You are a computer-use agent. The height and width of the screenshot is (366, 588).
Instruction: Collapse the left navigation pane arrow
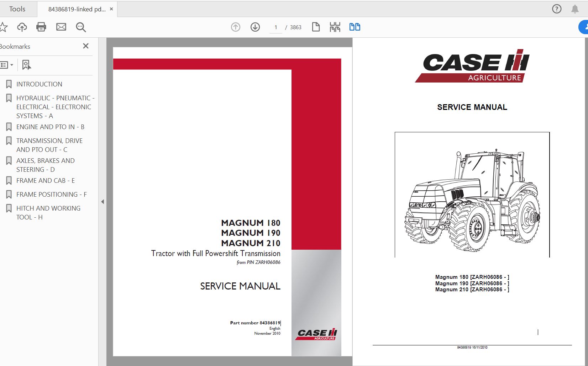(x=103, y=202)
